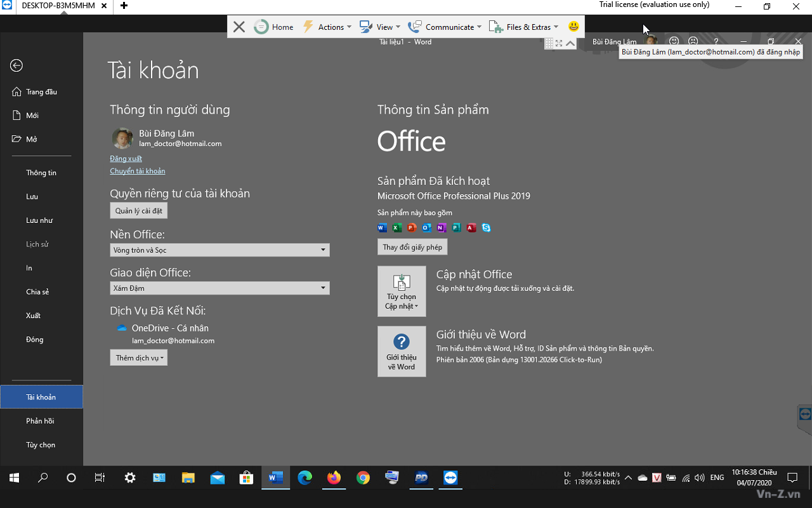This screenshot has height=508, width=812.
Task: Click the TeamViewer smiley feedback icon
Action: click(x=573, y=27)
